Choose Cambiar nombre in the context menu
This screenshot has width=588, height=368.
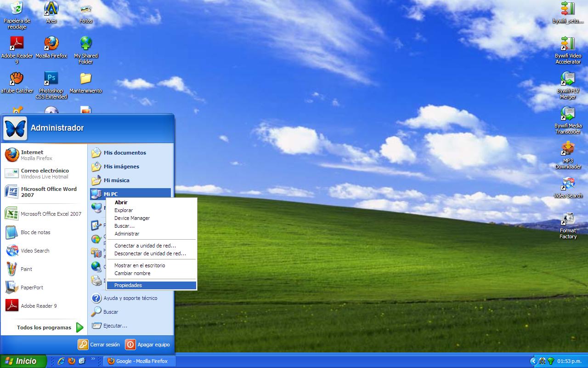click(x=152, y=273)
